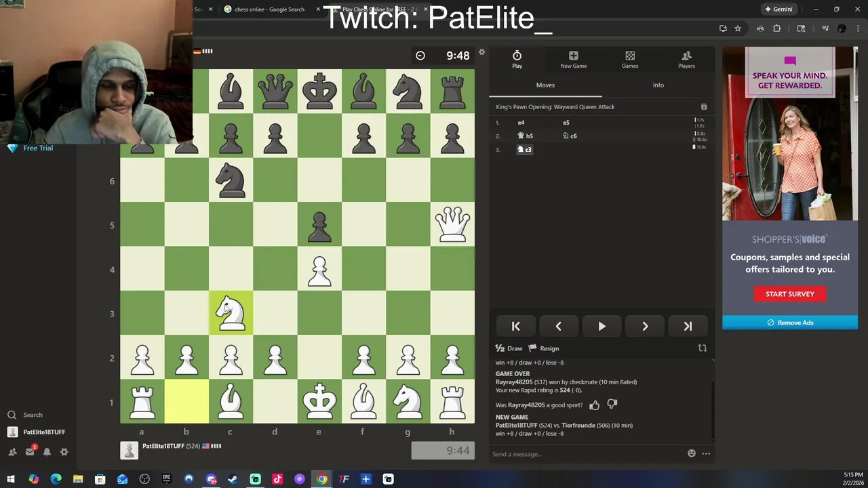Open Search in the left sidebar
This screenshot has width=868, height=488.
coord(26,415)
